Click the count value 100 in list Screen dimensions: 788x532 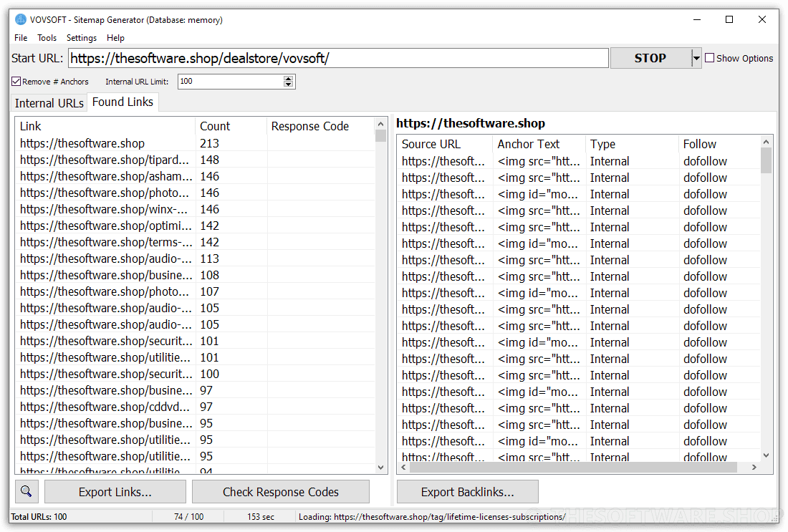[210, 374]
